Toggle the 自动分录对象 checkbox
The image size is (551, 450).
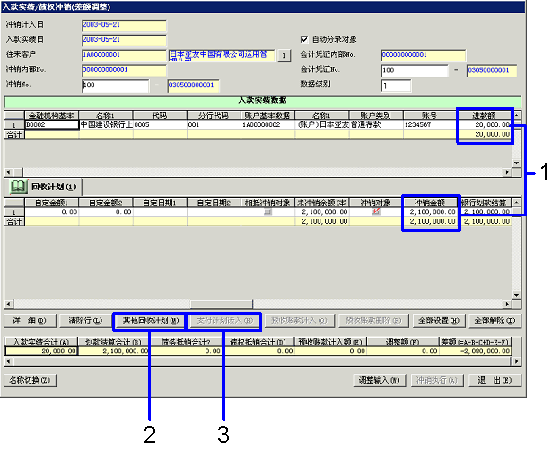[x=304, y=39]
